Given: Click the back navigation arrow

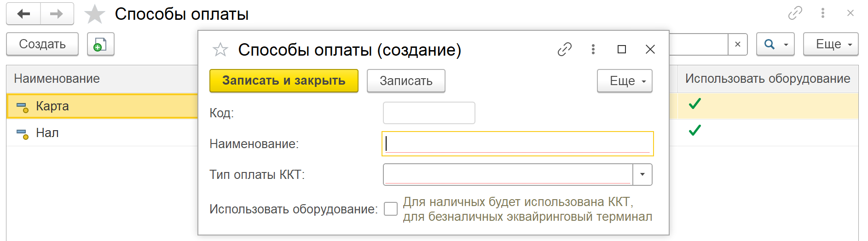Looking at the screenshot, I should [23, 14].
